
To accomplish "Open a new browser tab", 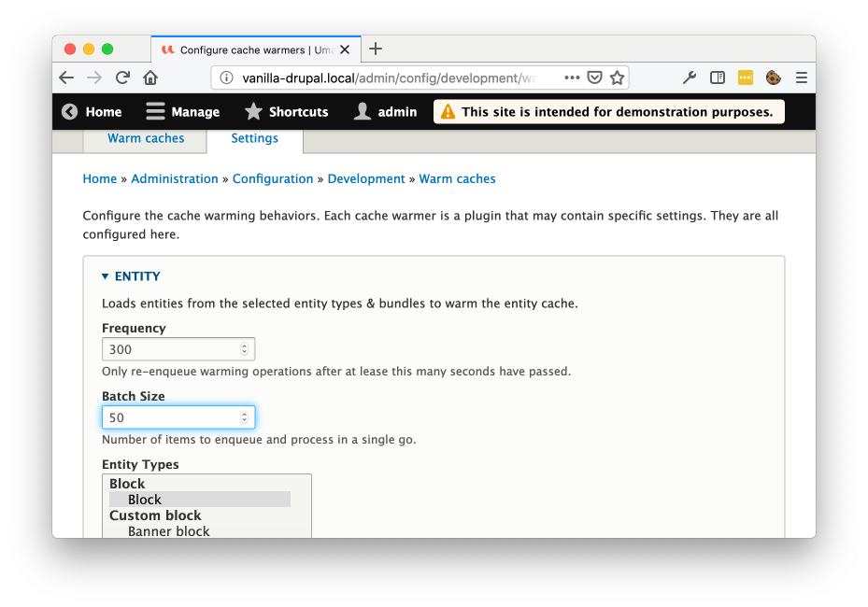I will coord(376,49).
